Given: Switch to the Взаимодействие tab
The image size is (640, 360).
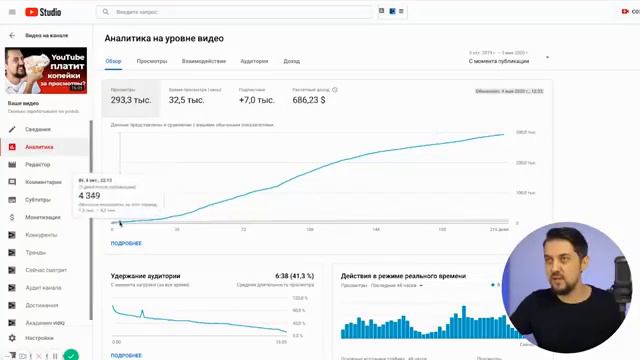Looking at the screenshot, I should click(x=204, y=61).
